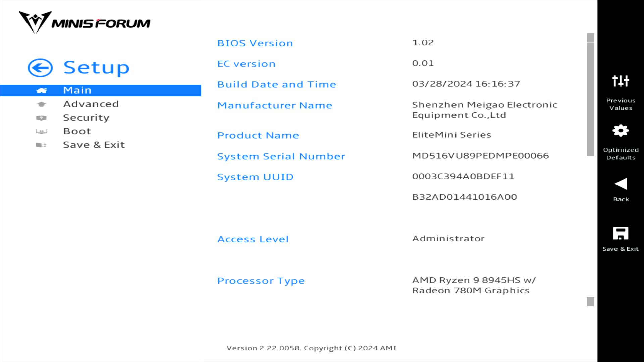
Task: Click the vertical scrollbar thumb
Action: tap(590, 99)
